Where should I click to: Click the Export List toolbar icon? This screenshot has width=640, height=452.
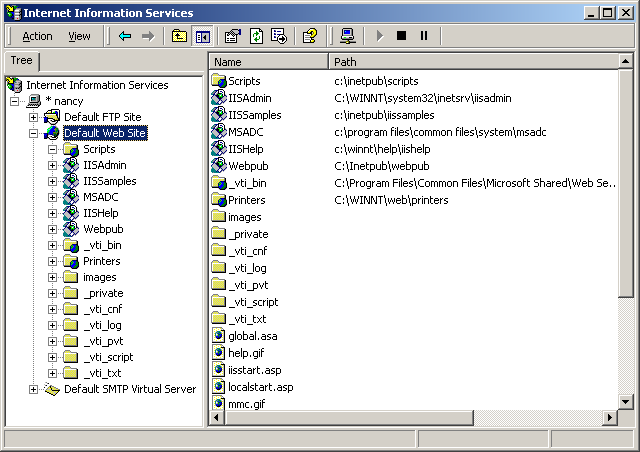point(279,36)
